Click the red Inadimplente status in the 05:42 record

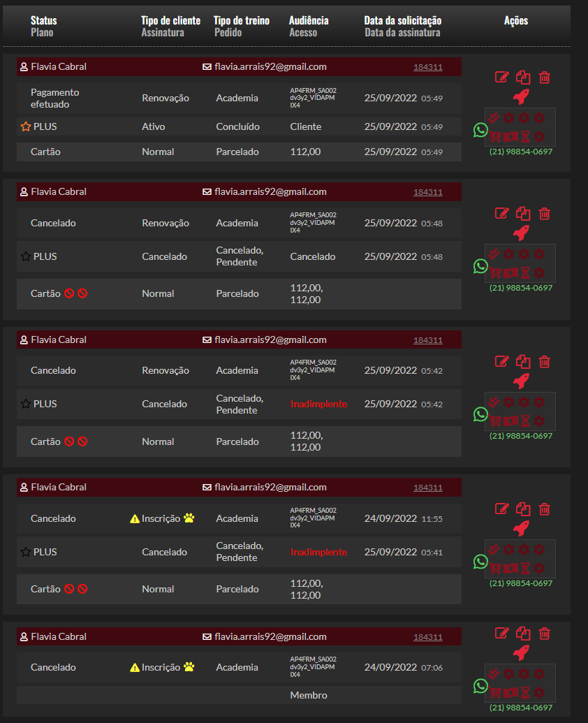[318, 404]
